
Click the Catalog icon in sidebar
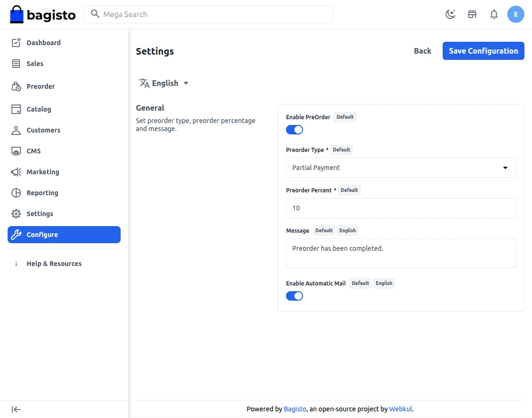pos(16,109)
